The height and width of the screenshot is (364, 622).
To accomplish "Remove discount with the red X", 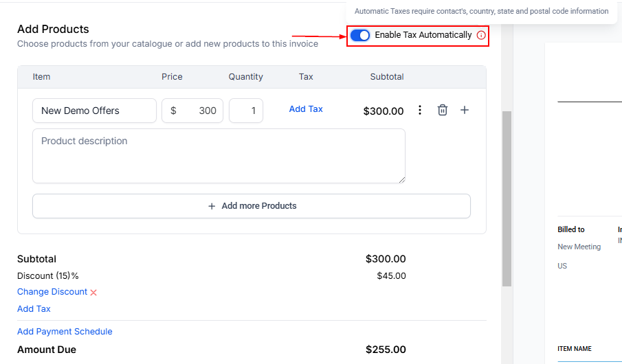I will [x=93, y=293].
